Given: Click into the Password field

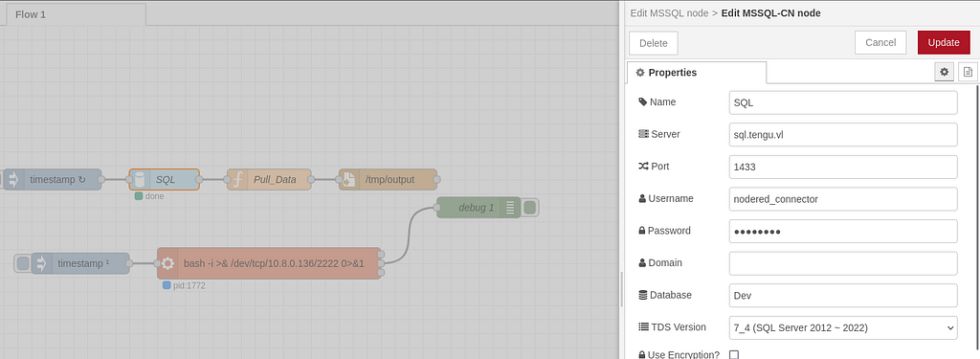Looking at the screenshot, I should (843, 231).
